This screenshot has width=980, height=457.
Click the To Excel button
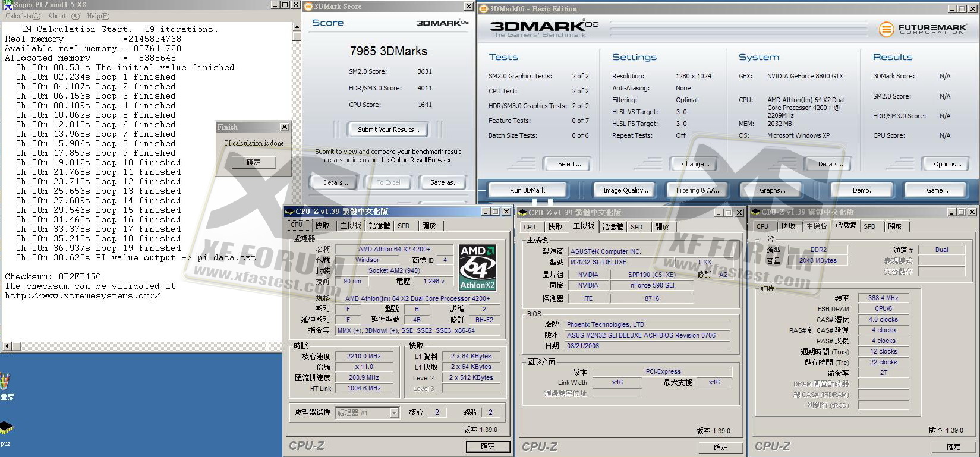point(389,182)
